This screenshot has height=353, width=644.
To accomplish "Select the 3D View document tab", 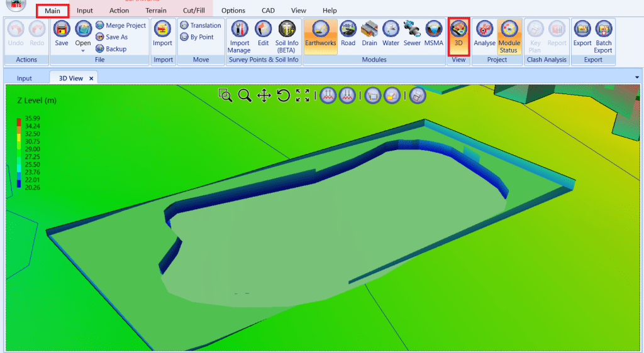I will pos(70,79).
